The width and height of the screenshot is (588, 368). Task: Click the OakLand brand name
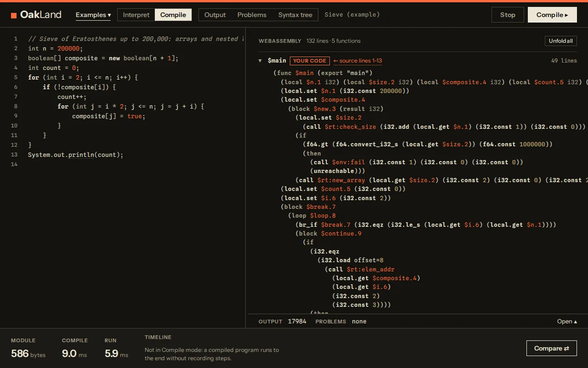coord(41,15)
